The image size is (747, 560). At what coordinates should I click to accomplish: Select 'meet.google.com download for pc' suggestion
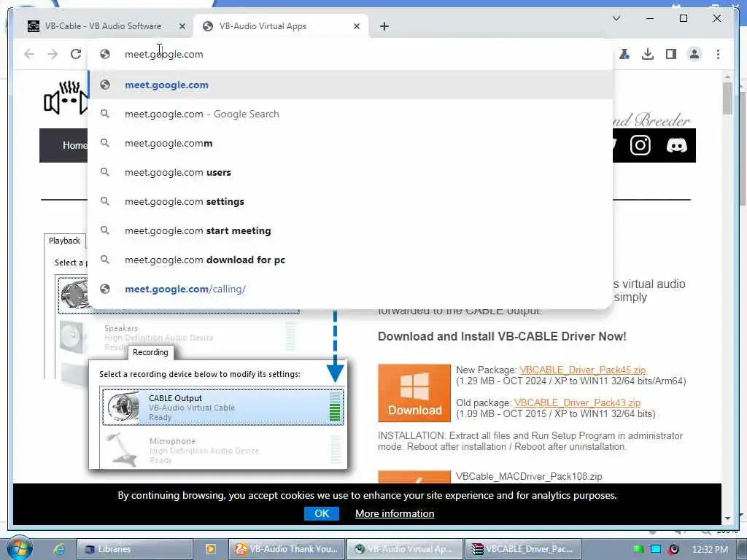click(x=350, y=260)
